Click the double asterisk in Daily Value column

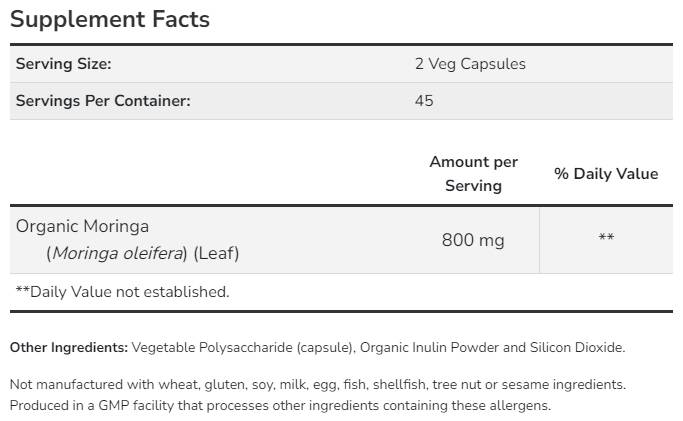(x=606, y=238)
